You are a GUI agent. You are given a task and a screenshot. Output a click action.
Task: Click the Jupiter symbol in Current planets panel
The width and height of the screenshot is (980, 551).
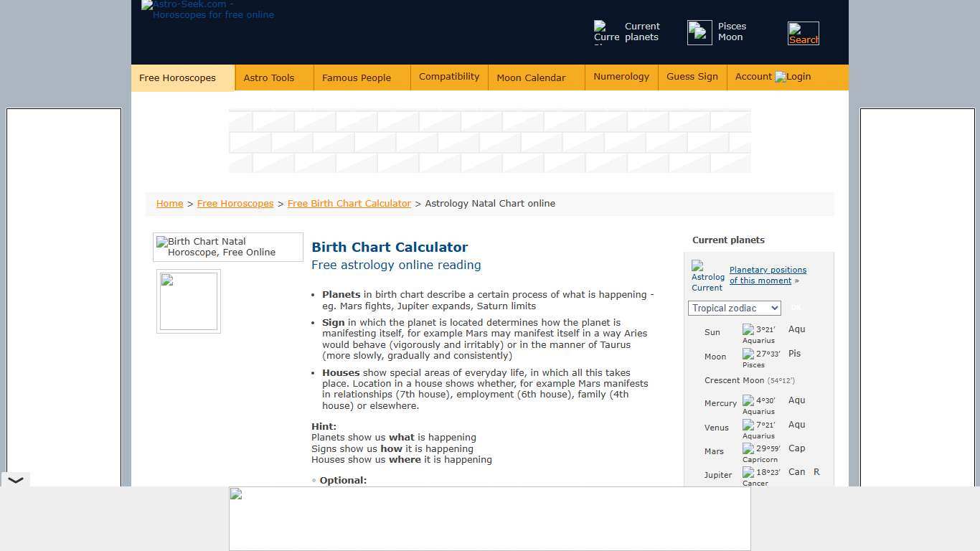[747, 471]
